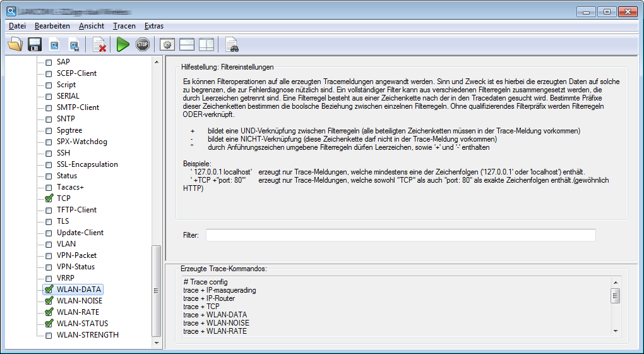Select the SSL-Encapsulation list entry

87,164
